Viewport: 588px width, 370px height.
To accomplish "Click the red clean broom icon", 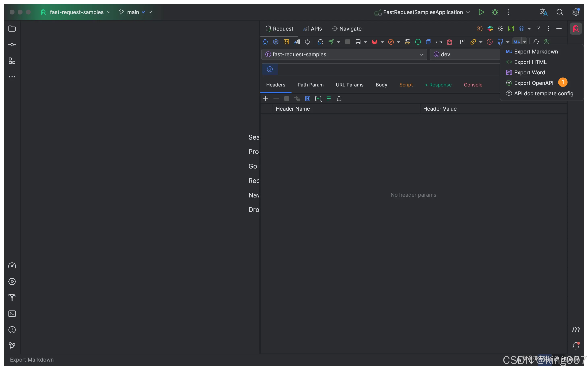I will point(449,42).
